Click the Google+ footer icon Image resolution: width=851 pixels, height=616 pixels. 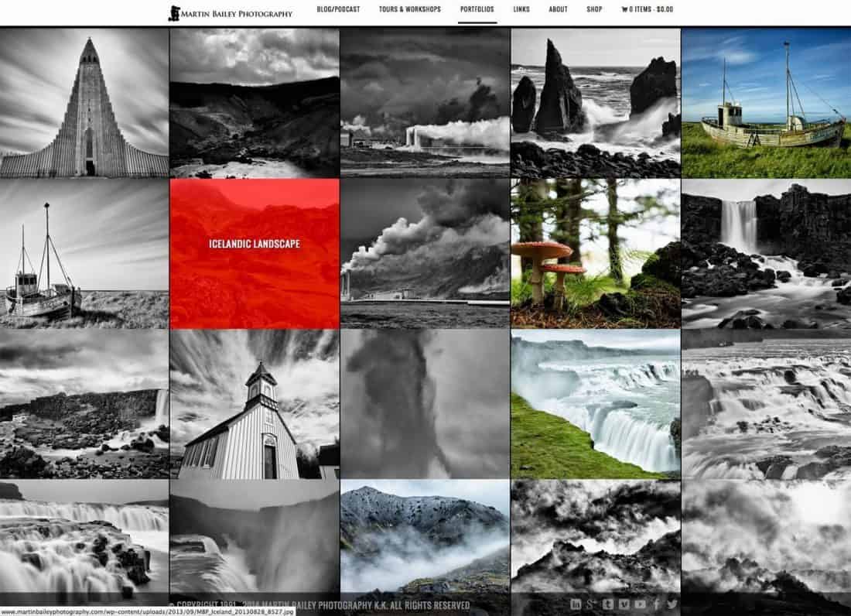592,604
